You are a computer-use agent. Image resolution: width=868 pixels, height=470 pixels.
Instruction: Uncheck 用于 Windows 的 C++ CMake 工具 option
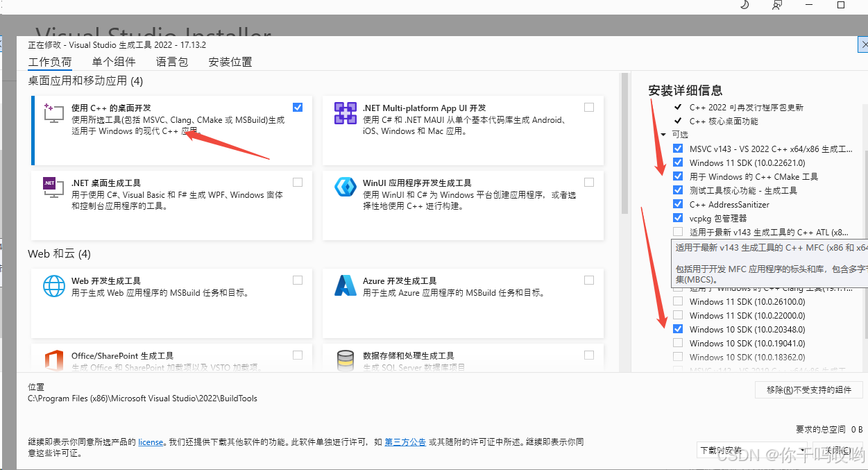coord(678,176)
